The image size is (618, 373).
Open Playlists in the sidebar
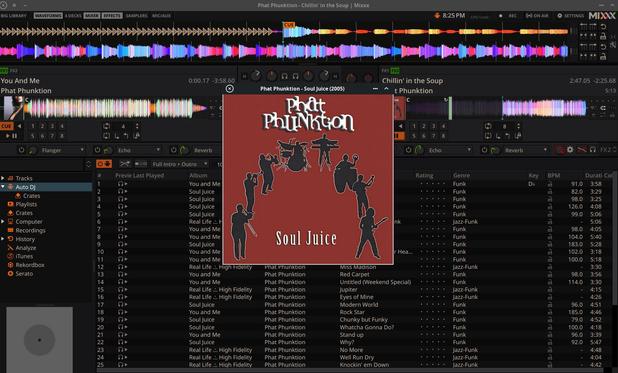(x=26, y=204)
